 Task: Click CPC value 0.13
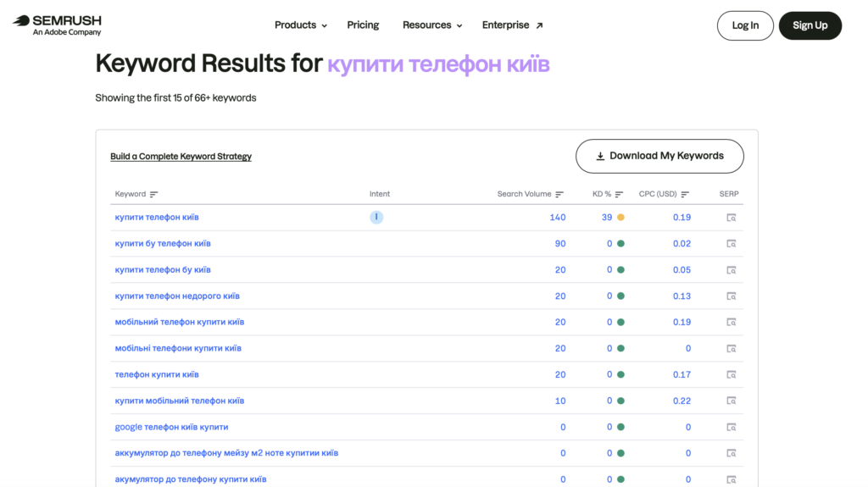pyautogui.click(x=682, y=296)
